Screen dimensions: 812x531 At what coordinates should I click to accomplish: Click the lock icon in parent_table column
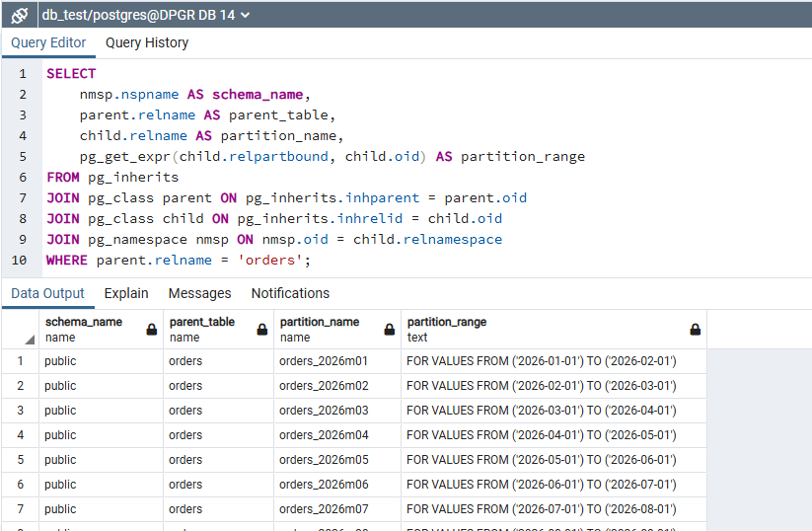262,330
